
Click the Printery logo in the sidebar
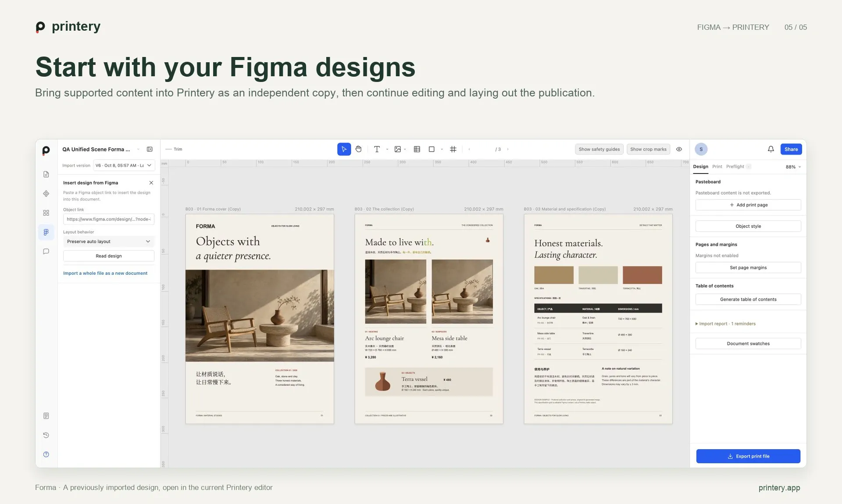click(x=46, y=151)
